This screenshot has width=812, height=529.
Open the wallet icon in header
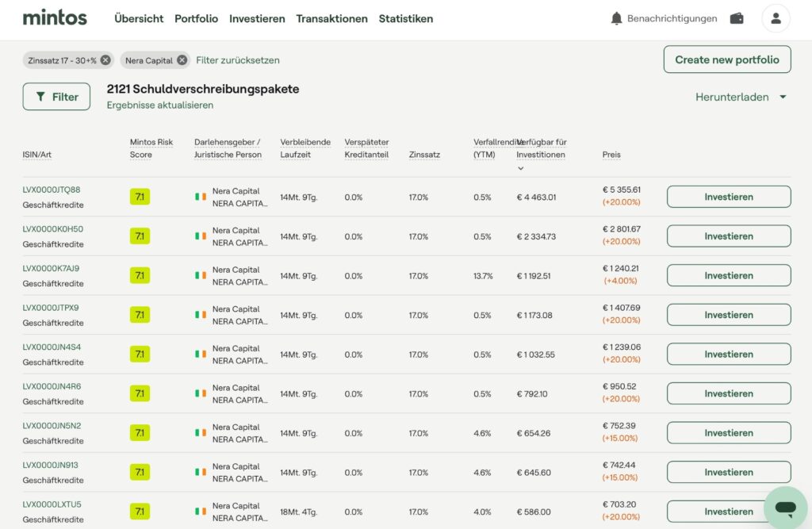[x=737, y=18]
